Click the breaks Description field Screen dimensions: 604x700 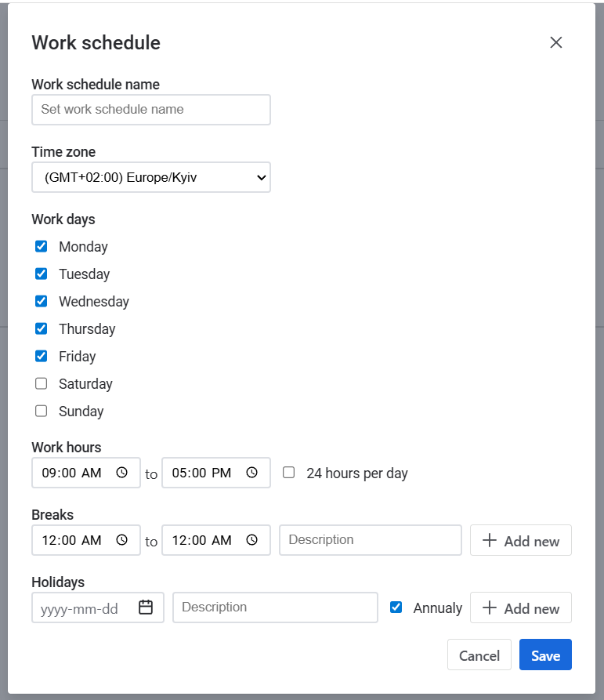[371, 540]
